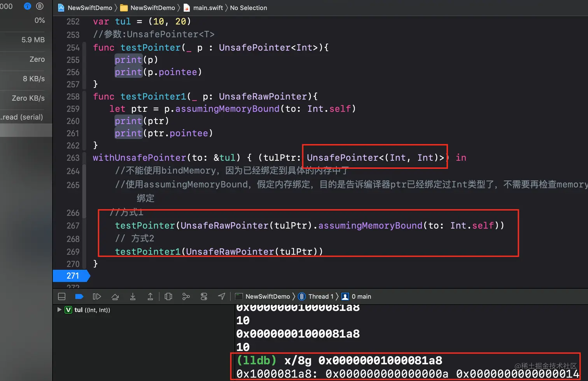
Task: Open main.swift in jump bar
Action: 203,8
